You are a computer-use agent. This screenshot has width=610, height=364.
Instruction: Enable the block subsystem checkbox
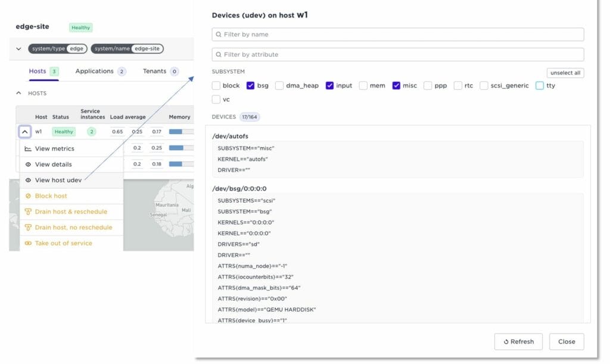(x=216, y=86)
